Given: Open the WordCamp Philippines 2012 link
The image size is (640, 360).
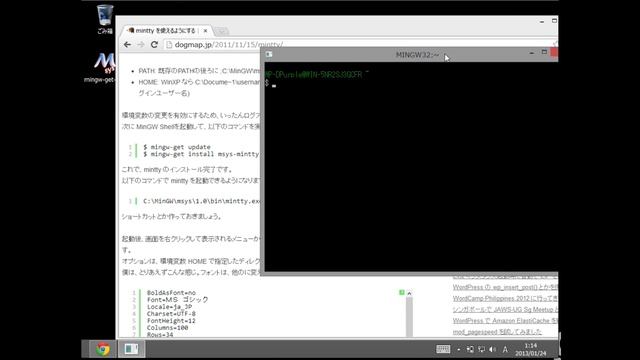Looking at the screenshot, I should point(505,298).
